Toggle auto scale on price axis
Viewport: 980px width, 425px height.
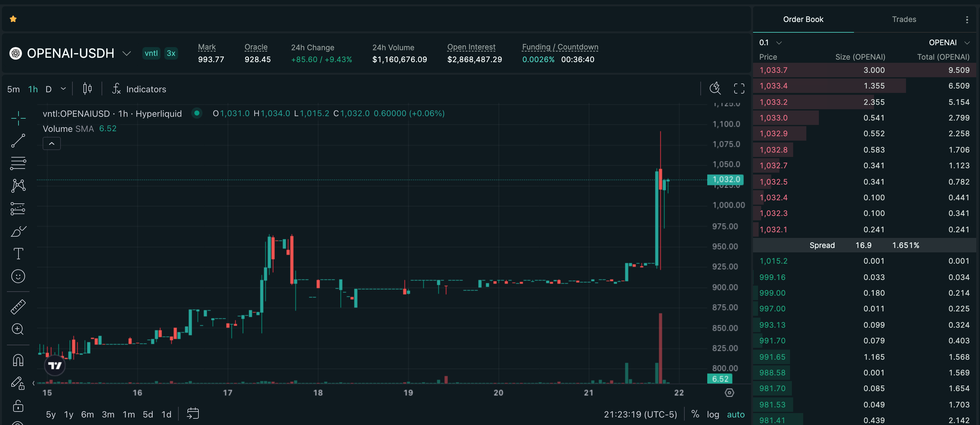(x=735, y=414)
